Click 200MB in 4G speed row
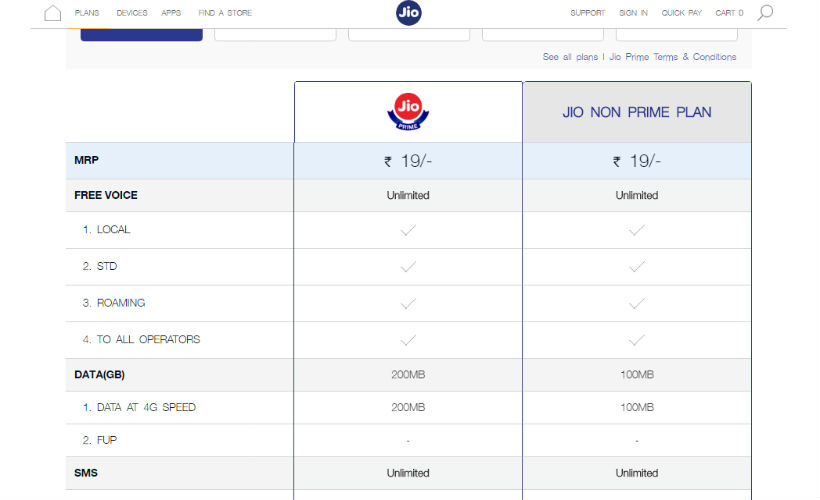 (x=408, y=407)
